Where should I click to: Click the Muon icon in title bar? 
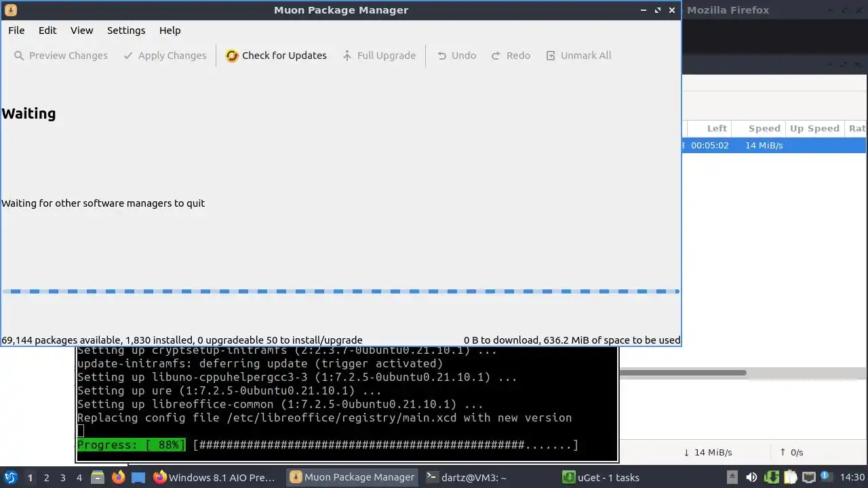(x=10, y=10)
